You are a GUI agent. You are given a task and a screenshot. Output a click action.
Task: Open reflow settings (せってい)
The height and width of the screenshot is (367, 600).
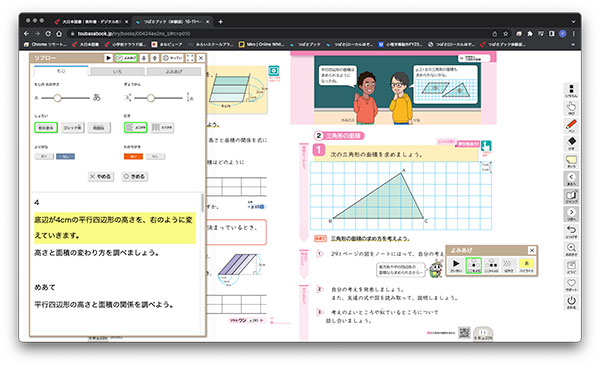(173, 58)
